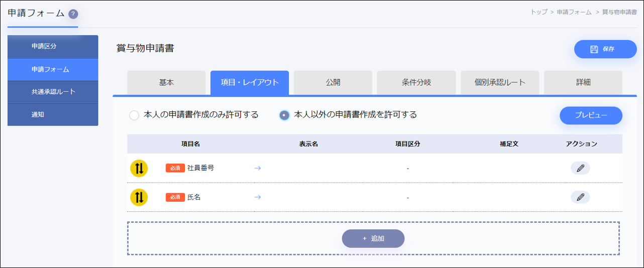Edit 氏名 row with pencil icon

580,197
